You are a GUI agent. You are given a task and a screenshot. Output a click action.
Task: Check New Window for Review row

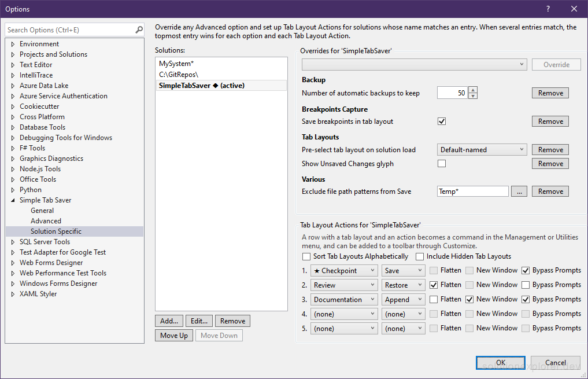coord(469,285)
